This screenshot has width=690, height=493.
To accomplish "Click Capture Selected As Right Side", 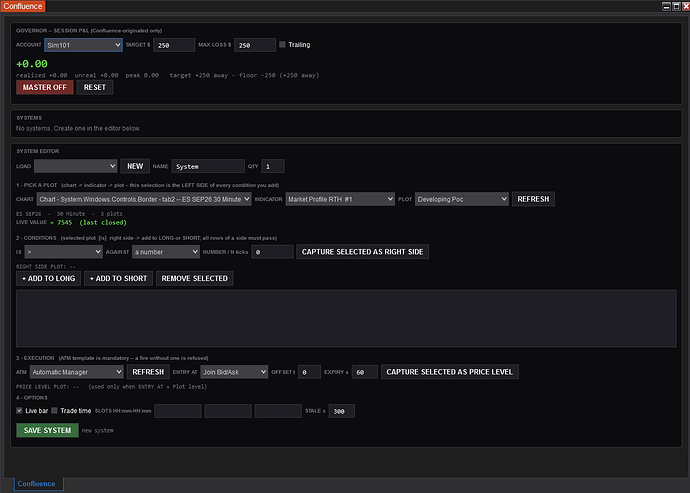I will [363, 252].
